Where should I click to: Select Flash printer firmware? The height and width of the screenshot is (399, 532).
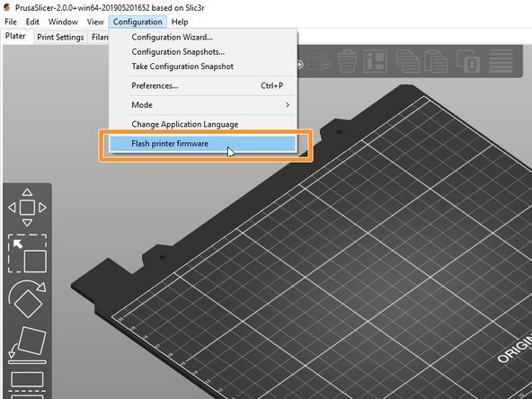(x=203, y=144)
